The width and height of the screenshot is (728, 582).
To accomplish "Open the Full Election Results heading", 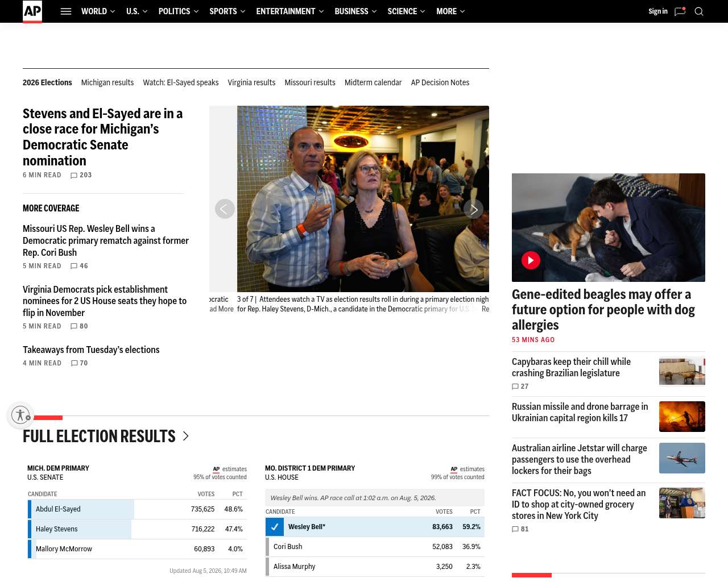I will pos(99,436).
